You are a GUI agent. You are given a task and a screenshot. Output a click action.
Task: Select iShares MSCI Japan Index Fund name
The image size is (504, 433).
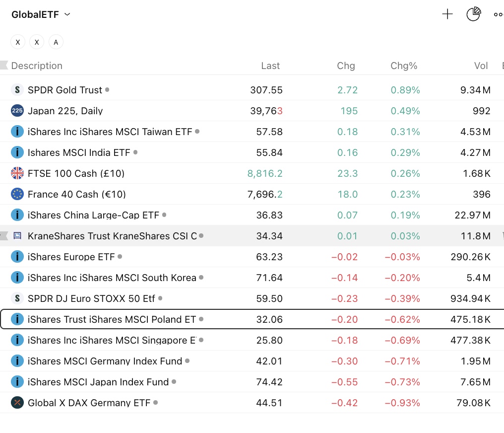[98, 382]
